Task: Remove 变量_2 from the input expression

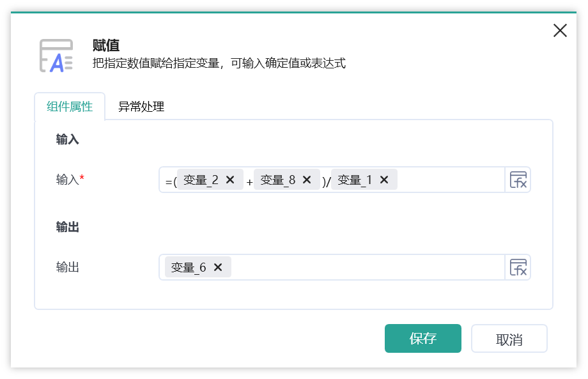Action: point(230,180)
